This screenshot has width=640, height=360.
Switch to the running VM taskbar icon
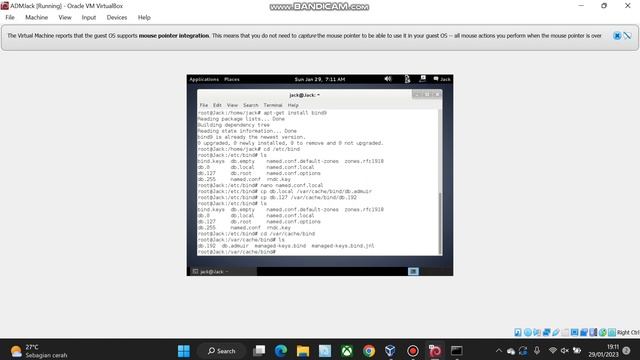pos(435,351)
